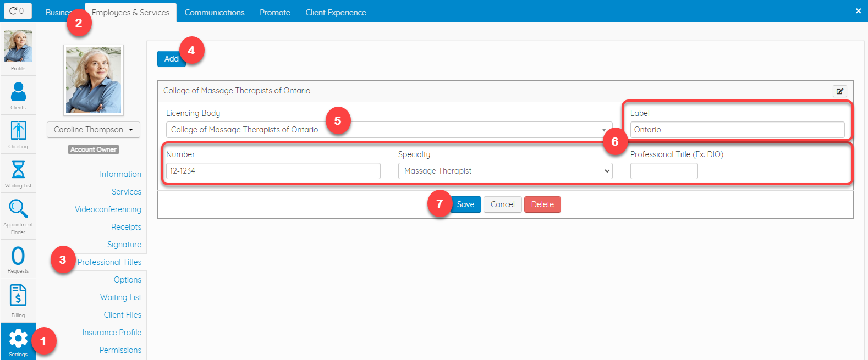Open the Client Files link
868x360 pixels.
pyautogui.click(x=123, y=315)
